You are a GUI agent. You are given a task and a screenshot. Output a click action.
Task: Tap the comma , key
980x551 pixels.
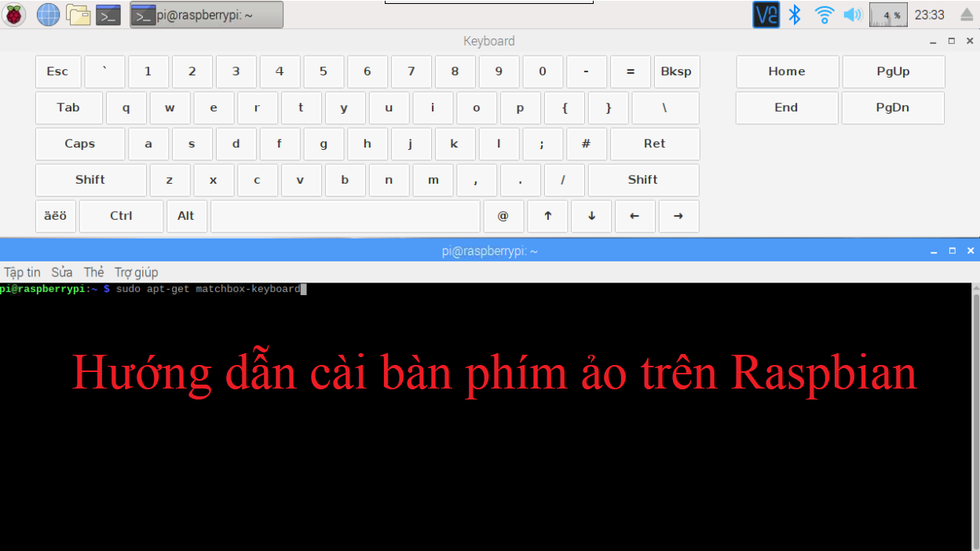(x=477, y=180)
